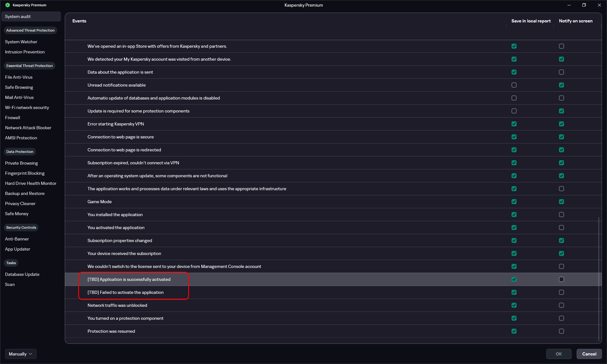607x364 pixels.
Task: Open Wi-Fi network security settings
Action: (27, 107)
